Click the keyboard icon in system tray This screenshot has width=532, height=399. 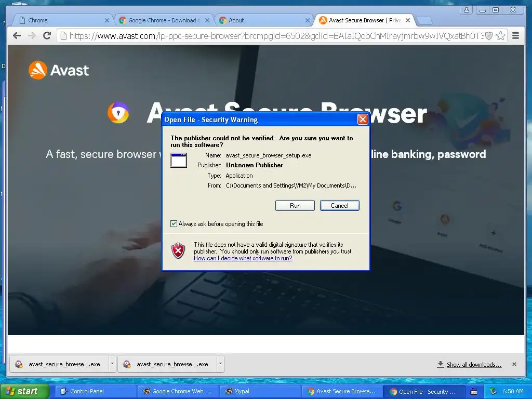click(474, 392)
